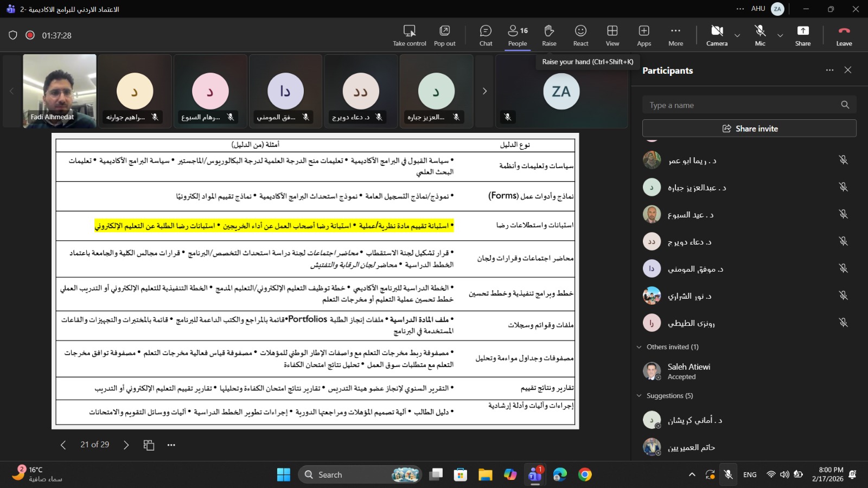Image resolution: width=868 pixels, height=488 pixels.
Task: Click the Type a name search field
Action: point(741,105)
